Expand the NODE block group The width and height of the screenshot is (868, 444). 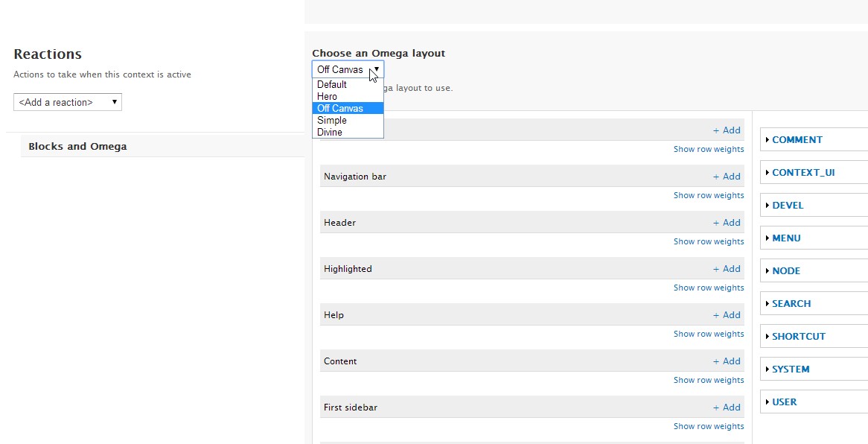pyautogui.click(x=786, y=271)
